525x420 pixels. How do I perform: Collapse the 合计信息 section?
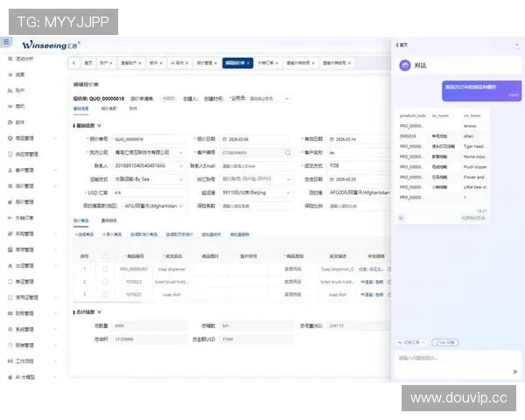point(101,311)
